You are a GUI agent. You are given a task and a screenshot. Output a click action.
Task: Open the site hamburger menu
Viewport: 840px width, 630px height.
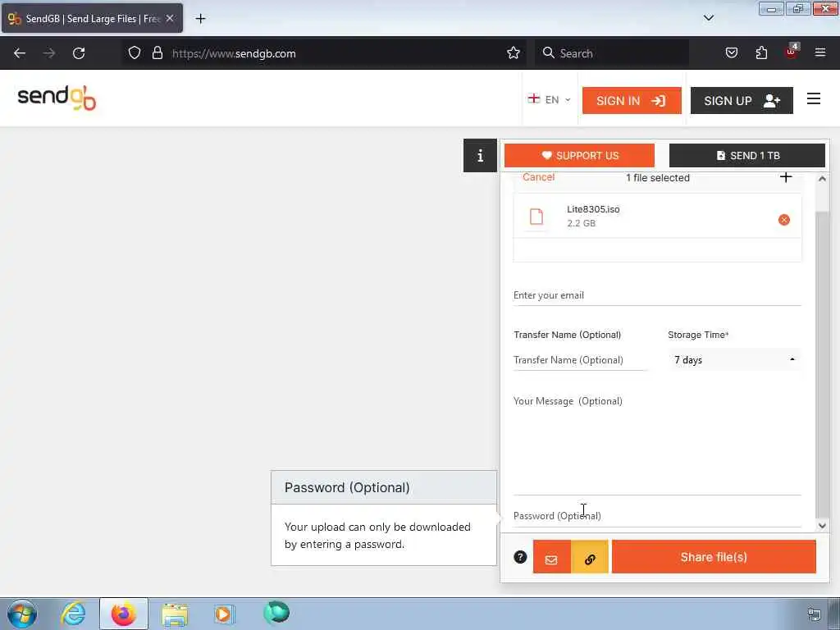813,99
